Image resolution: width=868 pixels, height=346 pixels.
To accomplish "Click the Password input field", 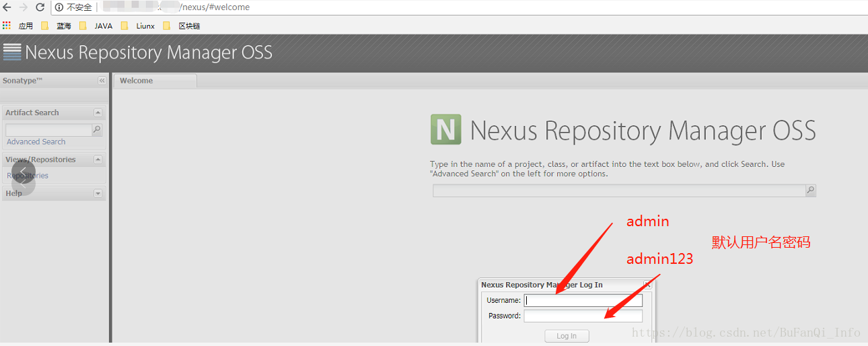I will tap(583, 316).
